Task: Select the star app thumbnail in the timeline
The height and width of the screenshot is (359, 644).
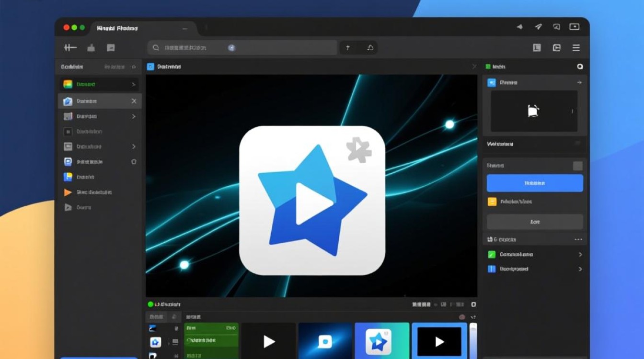Action: (382, 341)
